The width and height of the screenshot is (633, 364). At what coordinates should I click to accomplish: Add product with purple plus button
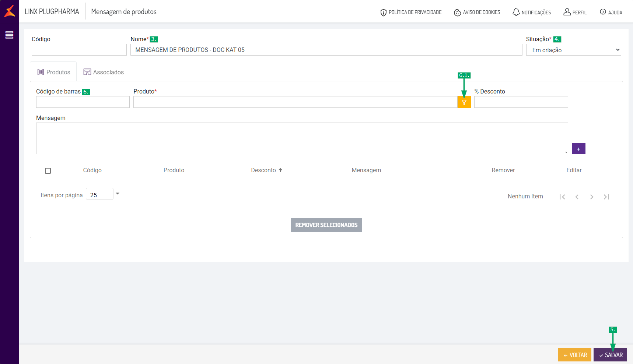578,149
